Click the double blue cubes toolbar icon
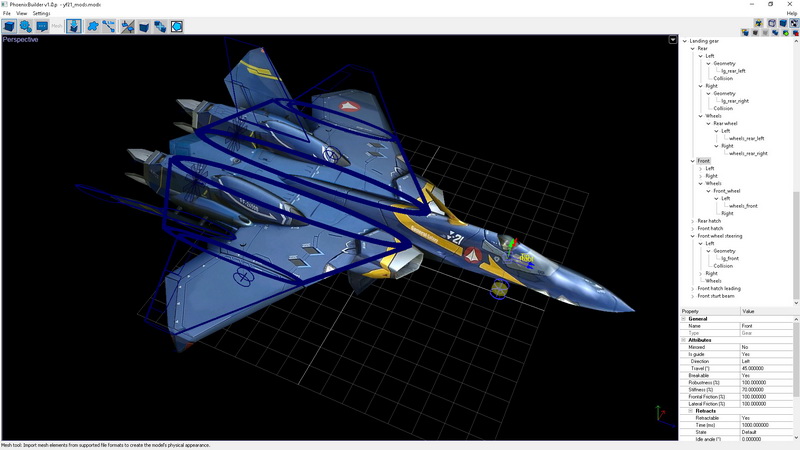The height and width of the screenshot is (450, 800). 160,26
